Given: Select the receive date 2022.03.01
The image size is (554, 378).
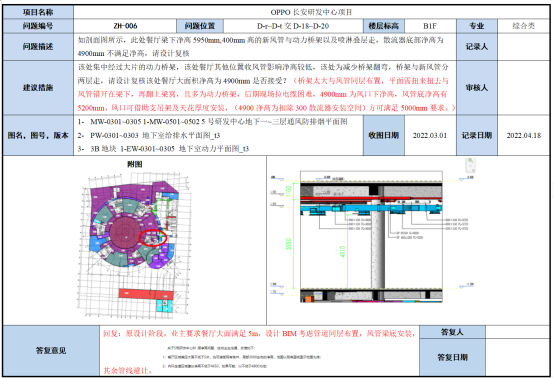Looking at the screenshot, I should click(x=430, y=135).
